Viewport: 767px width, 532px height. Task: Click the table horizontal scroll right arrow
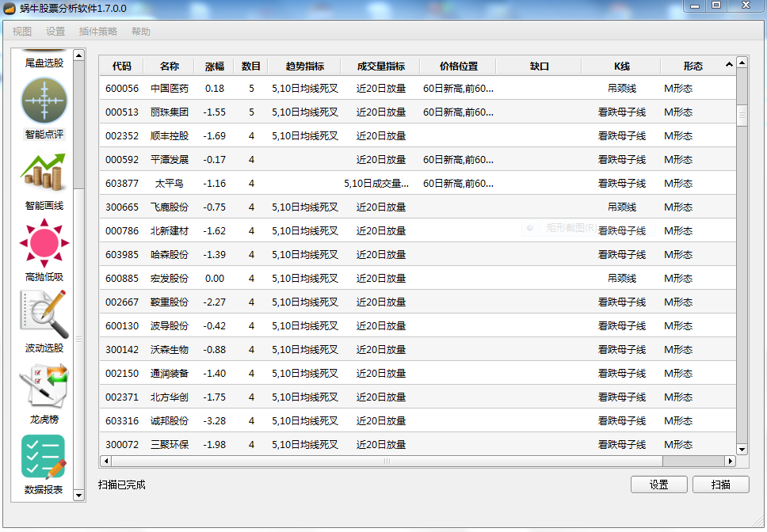pyautogui.click(x=730, y=461)
